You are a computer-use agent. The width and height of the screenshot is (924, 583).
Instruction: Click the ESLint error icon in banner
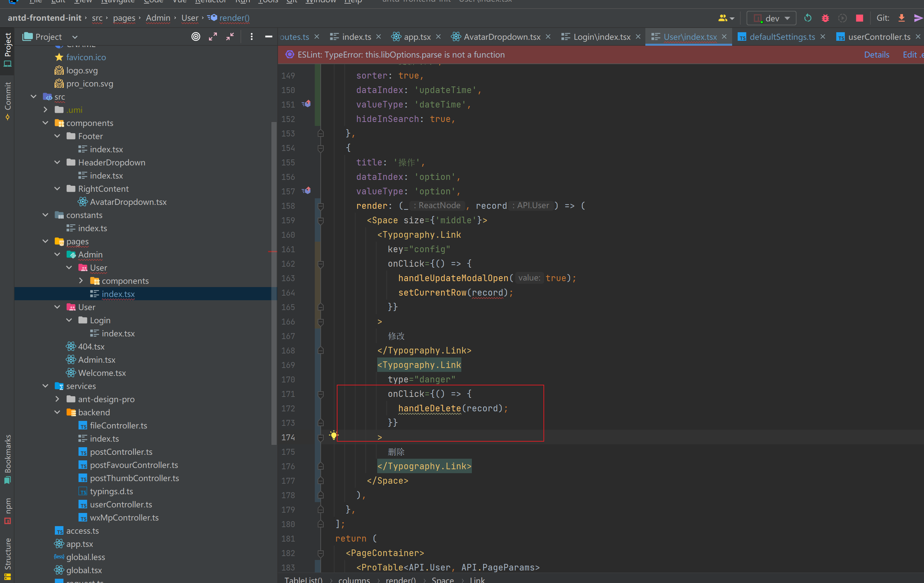pyautogui.click(x=290, y=55)
